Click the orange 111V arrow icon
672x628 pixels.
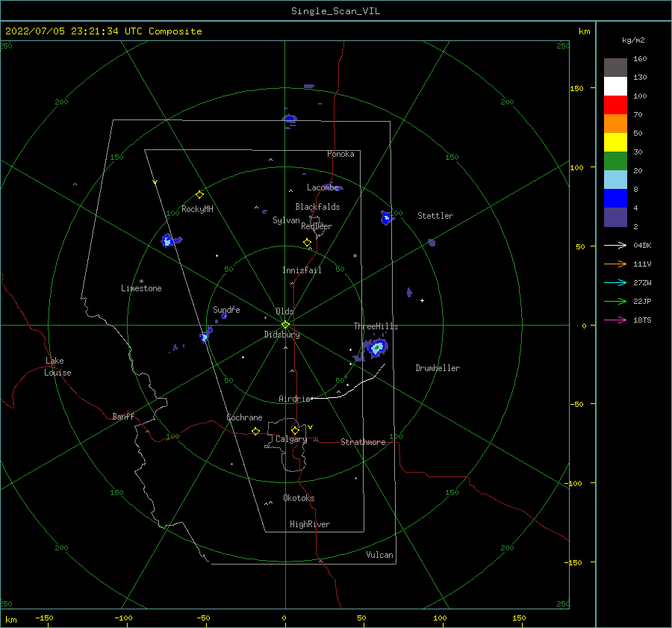615,264
